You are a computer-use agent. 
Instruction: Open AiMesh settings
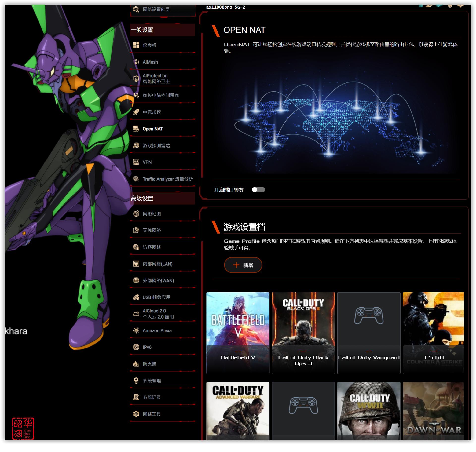[x=150, y=62]
